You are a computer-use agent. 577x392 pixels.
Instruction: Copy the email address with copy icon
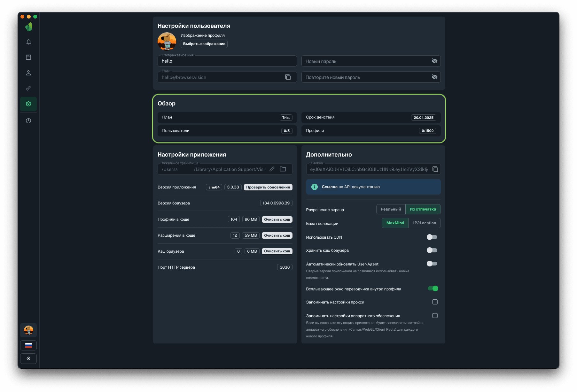[288, 77]
